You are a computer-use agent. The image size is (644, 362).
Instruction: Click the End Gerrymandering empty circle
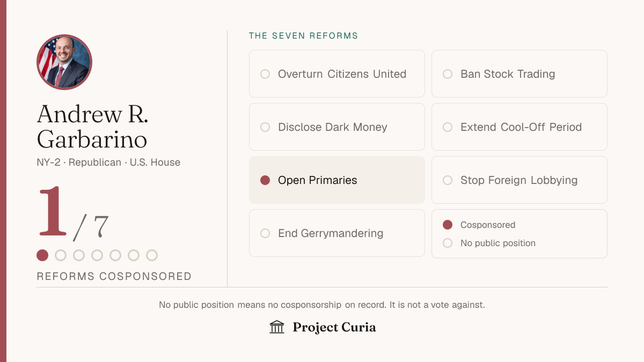(x=265, y=233)
